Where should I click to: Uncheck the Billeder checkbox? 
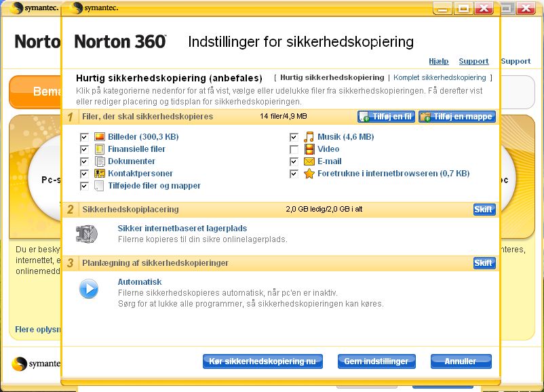84,137
